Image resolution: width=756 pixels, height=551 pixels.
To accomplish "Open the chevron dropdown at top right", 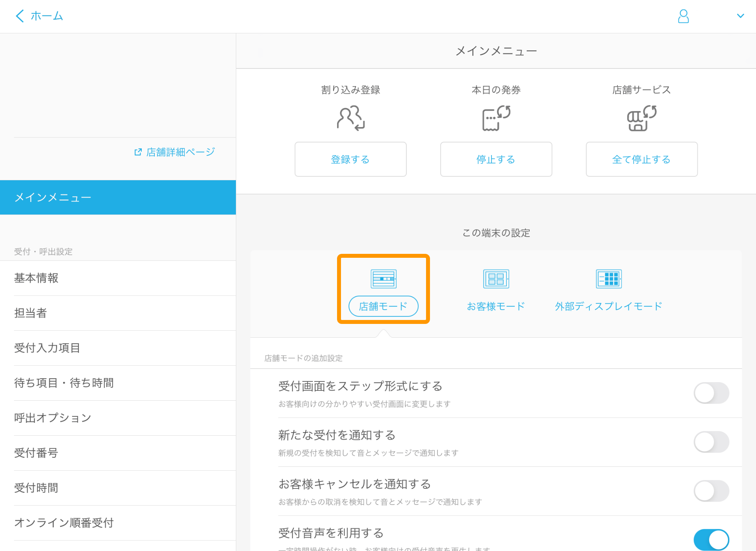I will coord(741,16).
